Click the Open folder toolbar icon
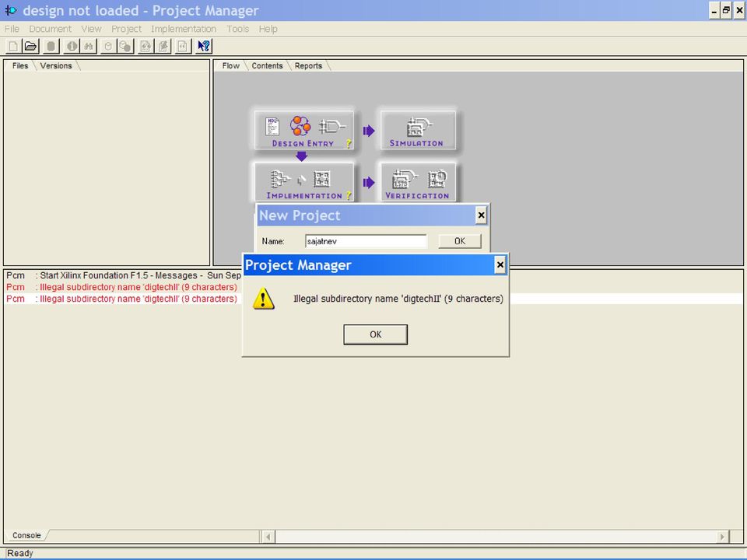This screenshot has height=560, width=747. (30, 46)
